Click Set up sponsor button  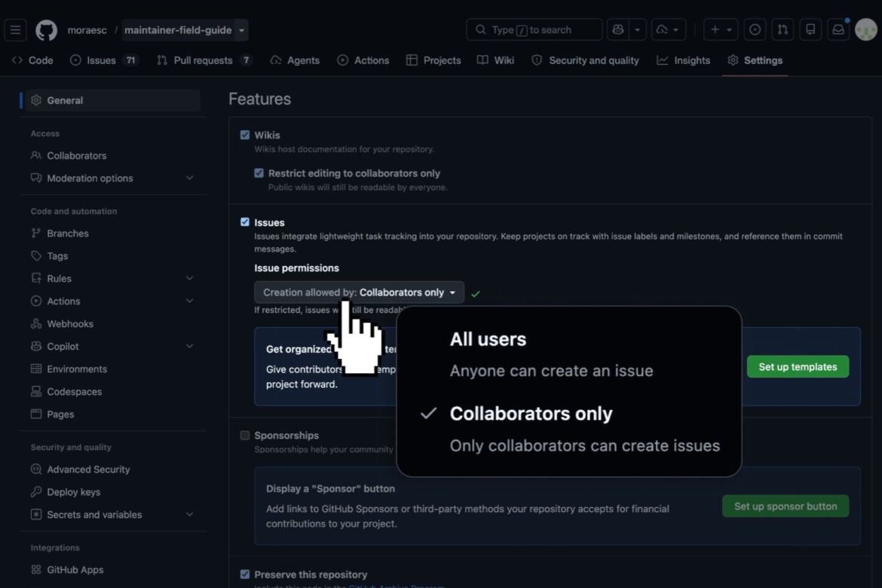point(786,506)
